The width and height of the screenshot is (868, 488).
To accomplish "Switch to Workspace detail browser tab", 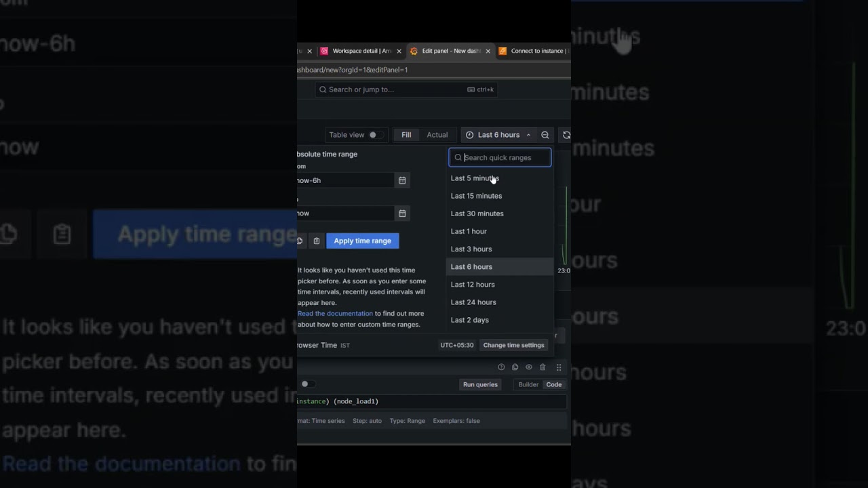I will [360, 51].
